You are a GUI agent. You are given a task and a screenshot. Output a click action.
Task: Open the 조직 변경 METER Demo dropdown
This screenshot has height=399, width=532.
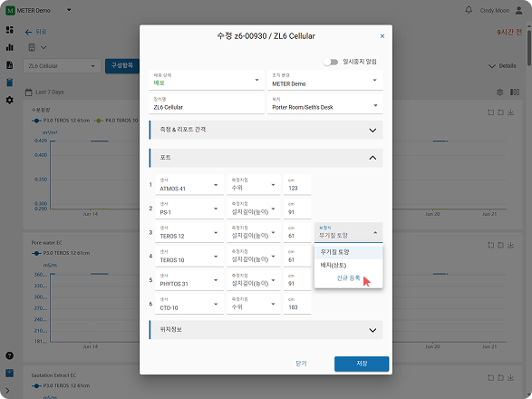[x=325, y=80]
